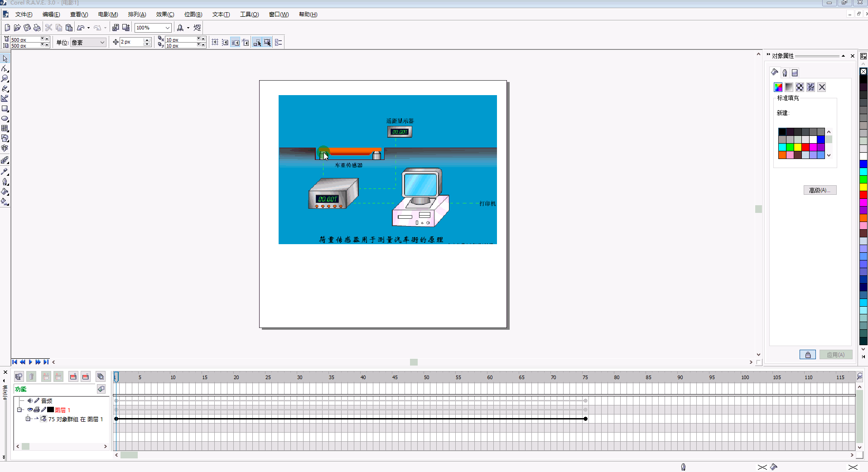Click the Print icon in the toolbar
This screenshot has height=472, width=868.
[37, 28]
